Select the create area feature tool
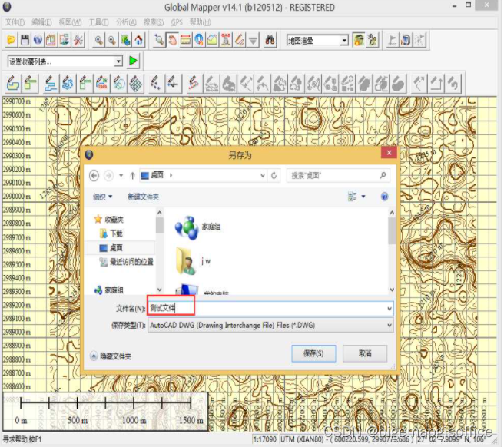 tap(13, 83)
